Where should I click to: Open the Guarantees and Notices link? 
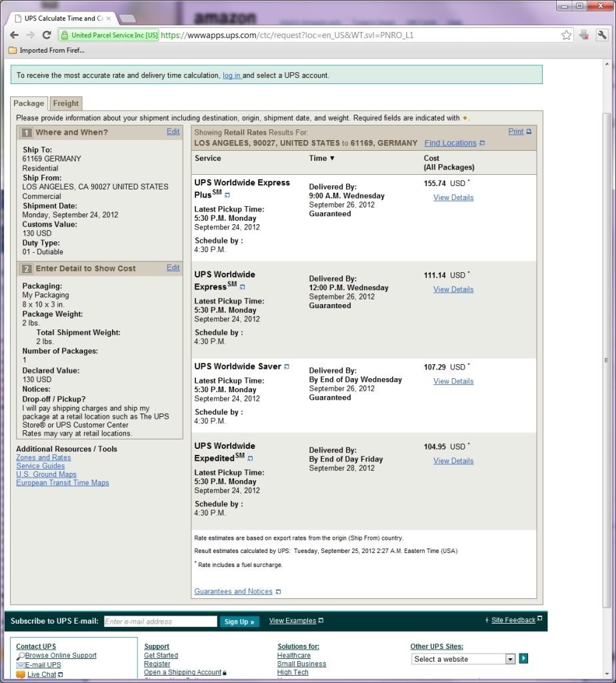pos(233,591)
